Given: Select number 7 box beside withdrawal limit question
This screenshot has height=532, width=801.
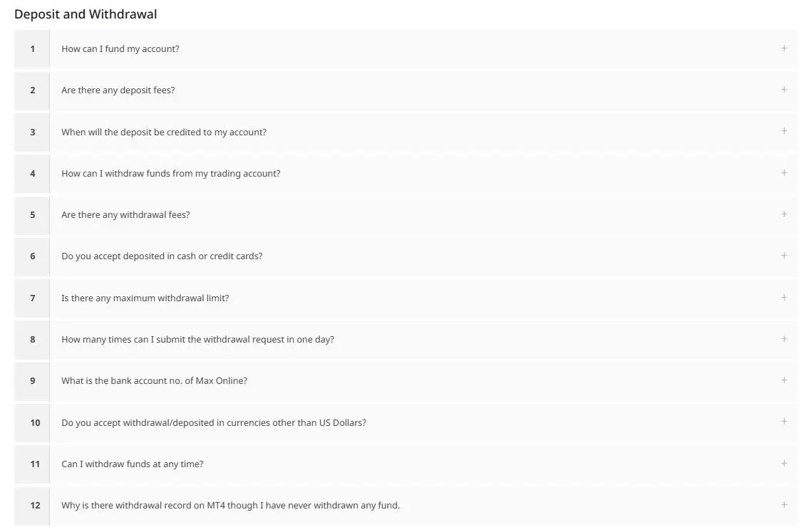Looking at the screenshot, I should point(32,298).
